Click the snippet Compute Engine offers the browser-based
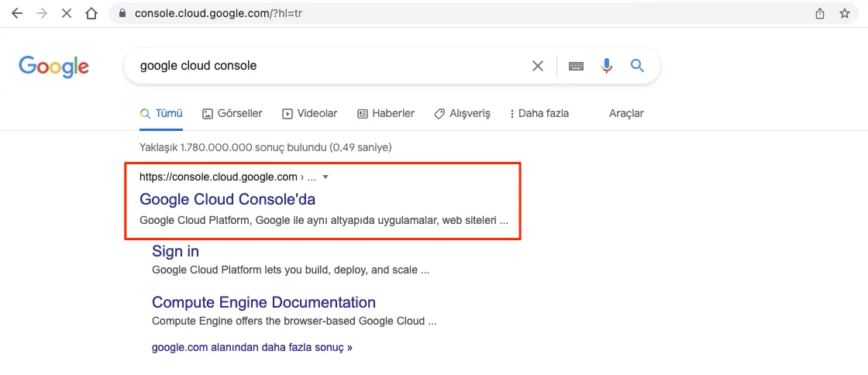 pos(294,321)
